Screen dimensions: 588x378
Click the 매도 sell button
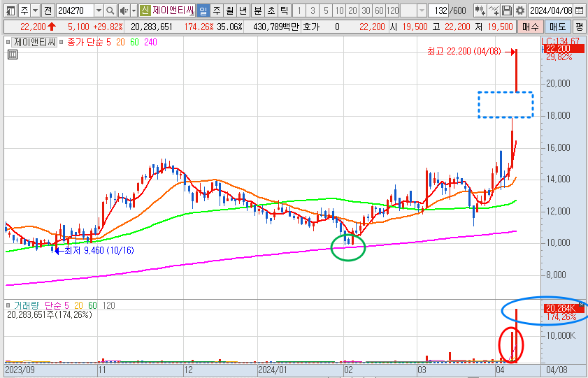tap(557, 27)
